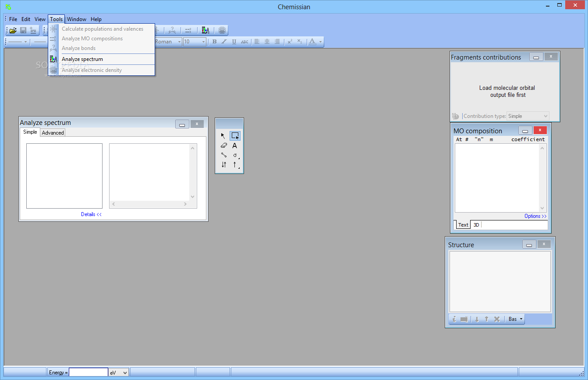Viewport: 588px width, 380px height.
Task: Toggle subscript x₂ formatting
Action: point(300,42)
